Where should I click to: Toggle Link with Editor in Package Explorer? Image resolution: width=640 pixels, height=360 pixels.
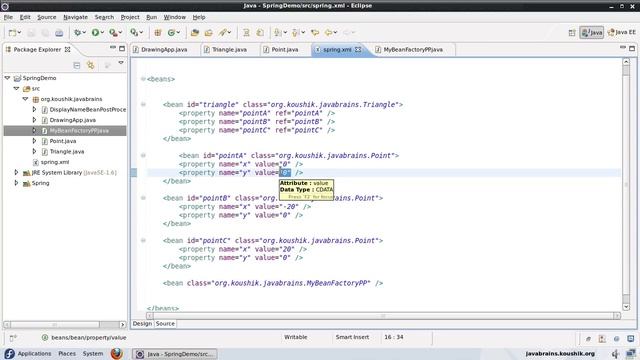click(x=90, y=65)
